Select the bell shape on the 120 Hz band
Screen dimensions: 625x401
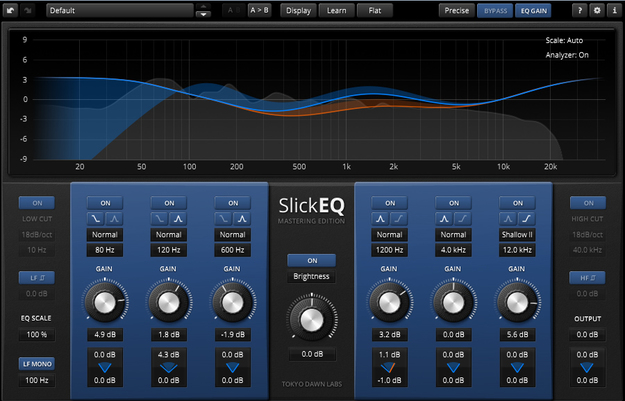pos(177,218)
